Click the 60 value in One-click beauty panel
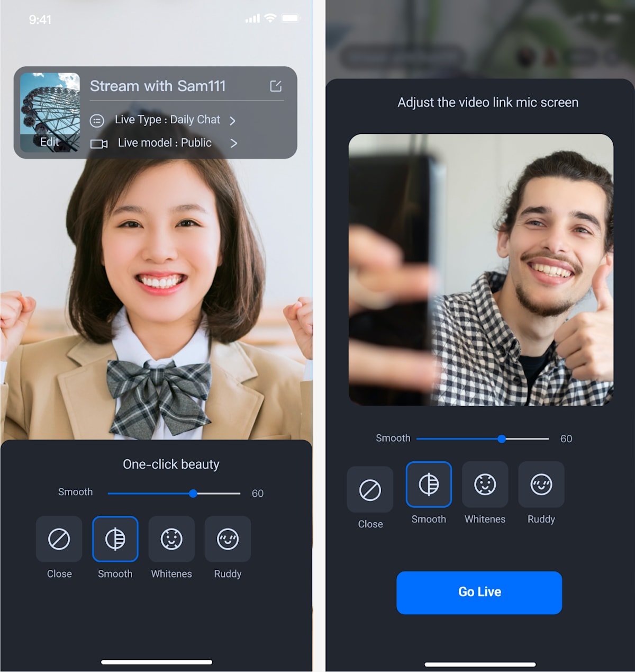The width and height of the screenshot is (635, 672). 258,494
